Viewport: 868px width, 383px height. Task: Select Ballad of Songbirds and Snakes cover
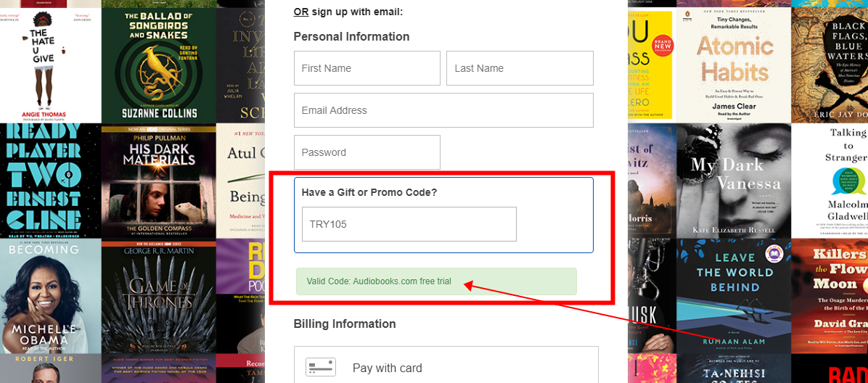click(159, 62)
